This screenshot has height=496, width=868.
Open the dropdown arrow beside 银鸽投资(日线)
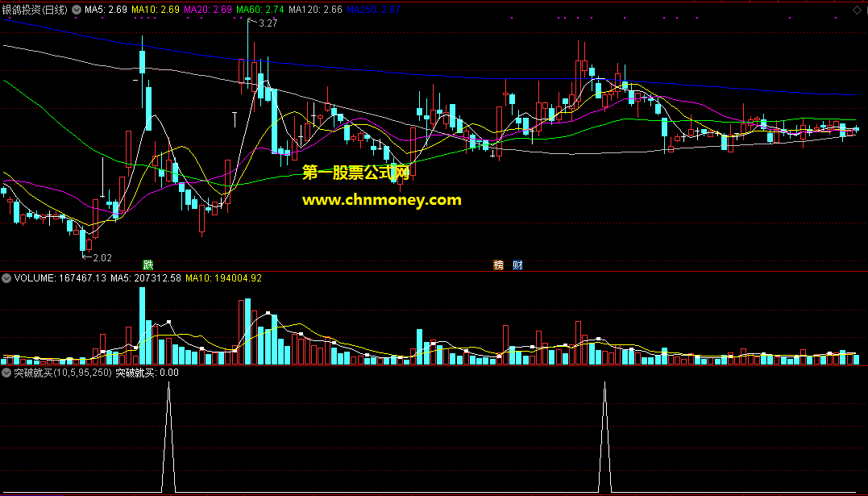[77, 10]
